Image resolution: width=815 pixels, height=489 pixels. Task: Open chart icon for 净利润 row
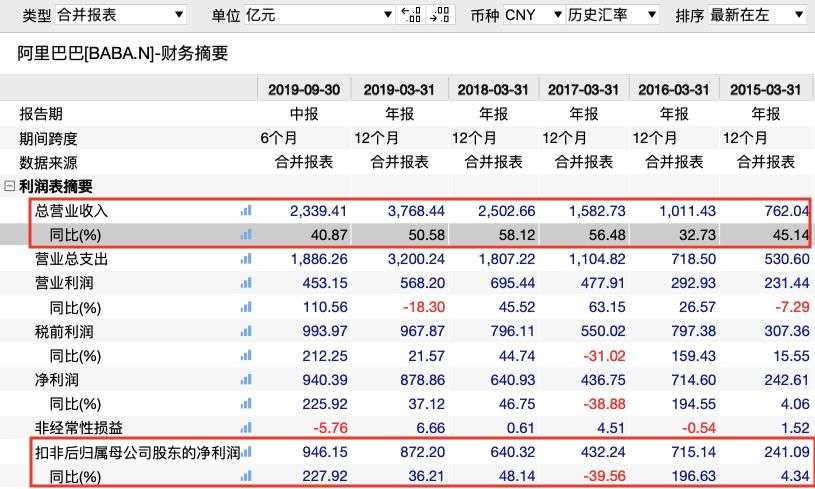tap(246, 379)
